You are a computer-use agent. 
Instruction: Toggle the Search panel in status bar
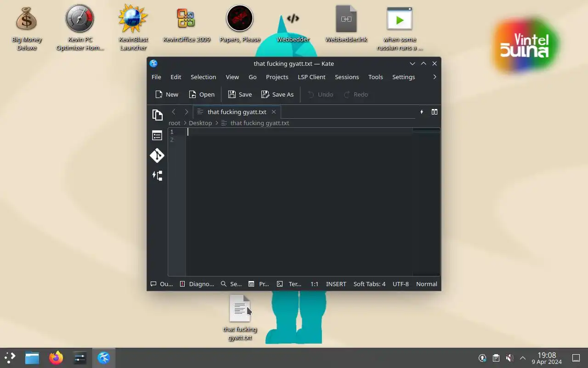tap(231, 284)
